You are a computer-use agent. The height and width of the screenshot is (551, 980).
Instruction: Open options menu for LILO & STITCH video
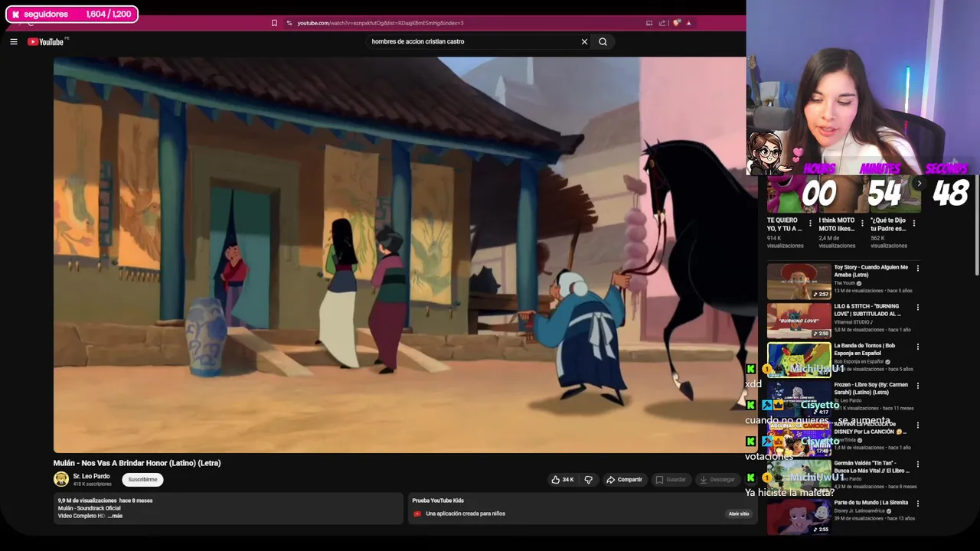(x=917, y=307)
